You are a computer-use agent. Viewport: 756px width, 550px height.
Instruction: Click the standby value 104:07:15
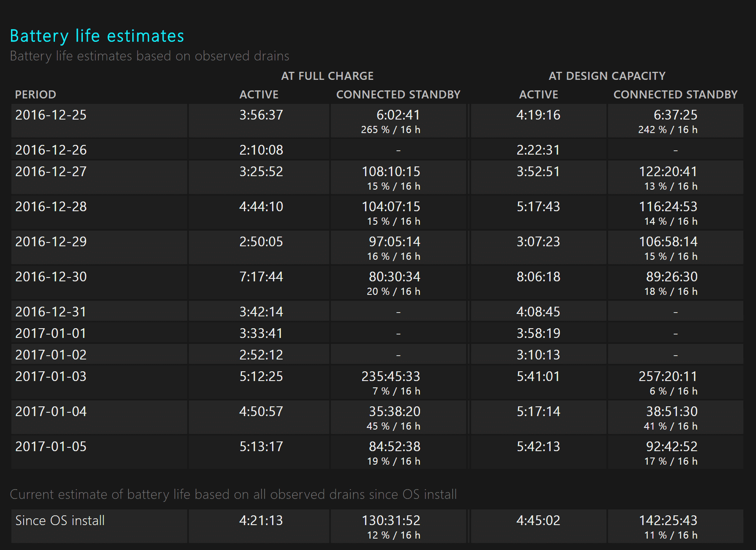pyautogui.click(x=391, y=207)
